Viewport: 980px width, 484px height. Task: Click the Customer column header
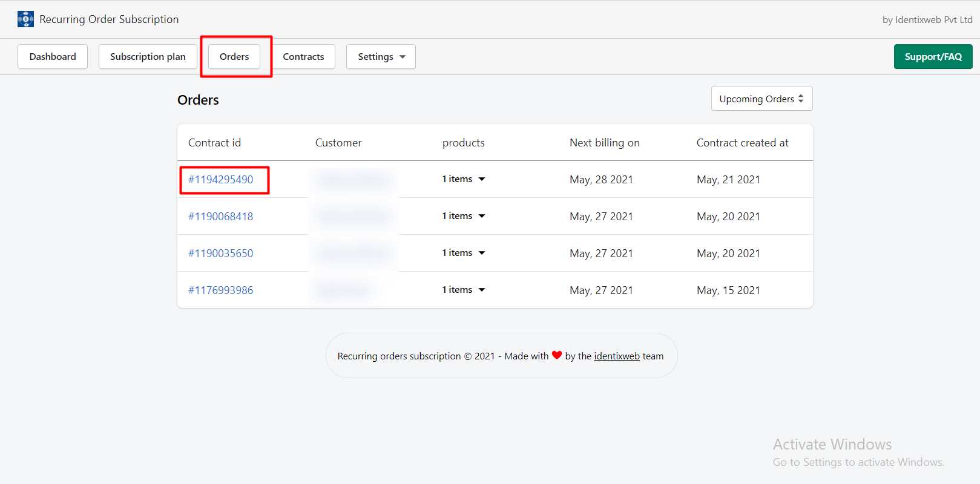pos(338,143)
